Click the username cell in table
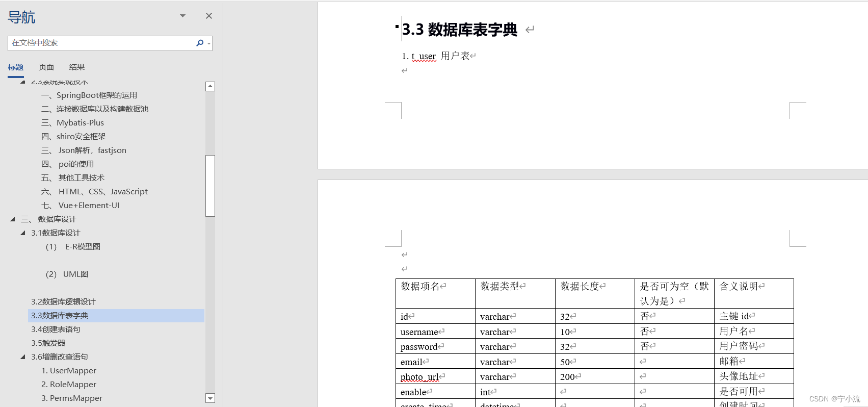The height and width of the screenshot is (407, 868). 435,332
